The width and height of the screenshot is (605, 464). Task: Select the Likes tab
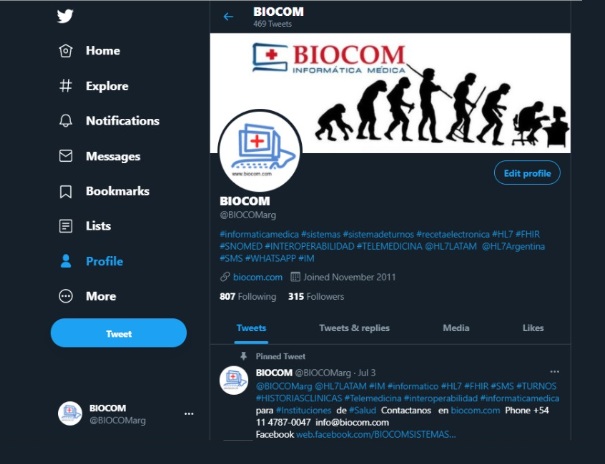(533, 328)
